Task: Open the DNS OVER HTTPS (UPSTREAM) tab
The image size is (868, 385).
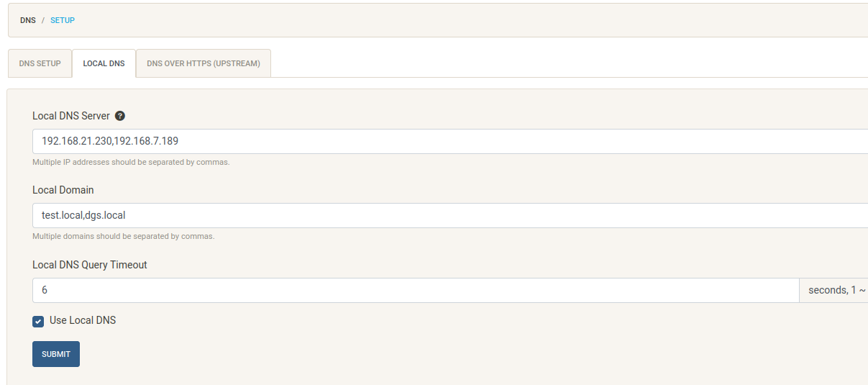Action: (204, 63)
